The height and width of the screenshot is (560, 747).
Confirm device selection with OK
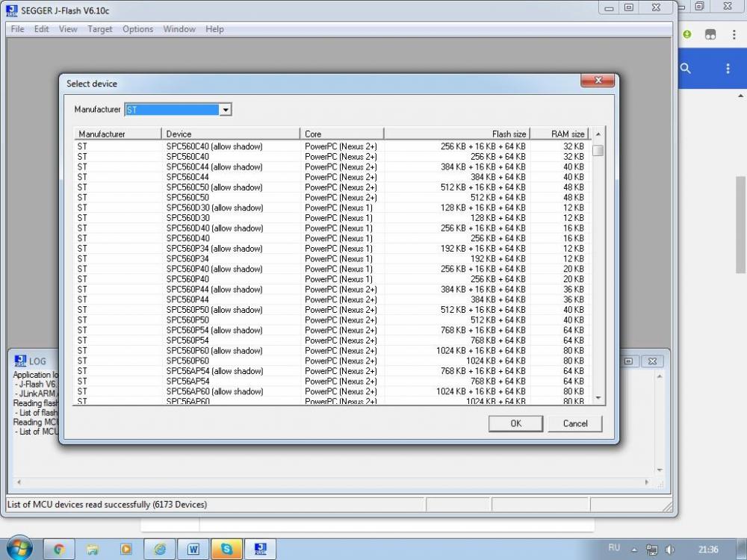515,423
